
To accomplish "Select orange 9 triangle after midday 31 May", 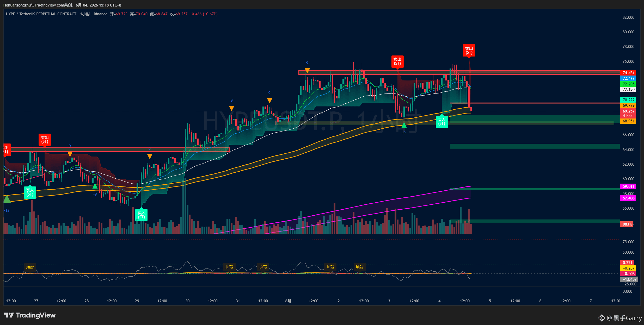I will (x=269, y=101).
